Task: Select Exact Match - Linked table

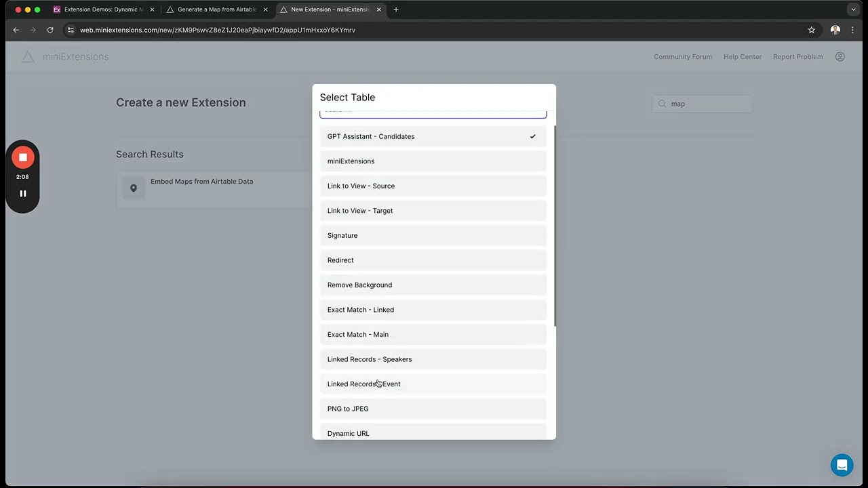Action: point(433,310)
